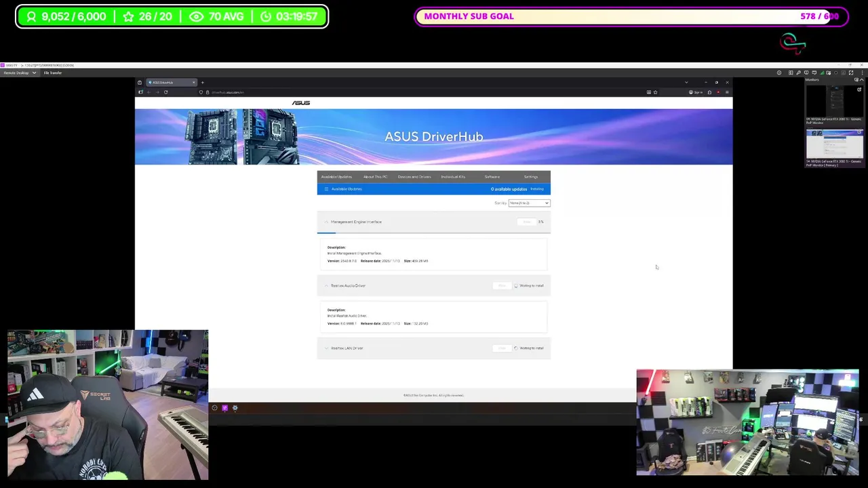Click the circular icon in the remote toolbar
Screen dimensions: 868x488
click(779, 73)
